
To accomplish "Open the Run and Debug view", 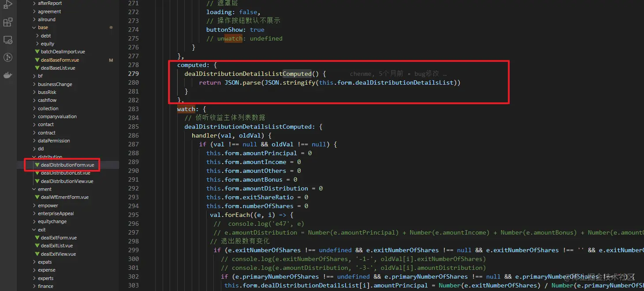I will pos(8,5).
